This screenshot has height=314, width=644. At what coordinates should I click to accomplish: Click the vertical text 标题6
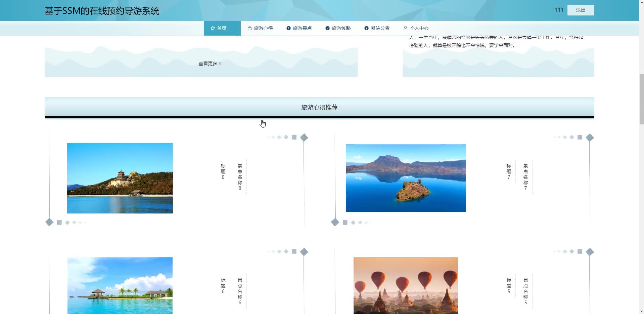click(x=223, y=286)
